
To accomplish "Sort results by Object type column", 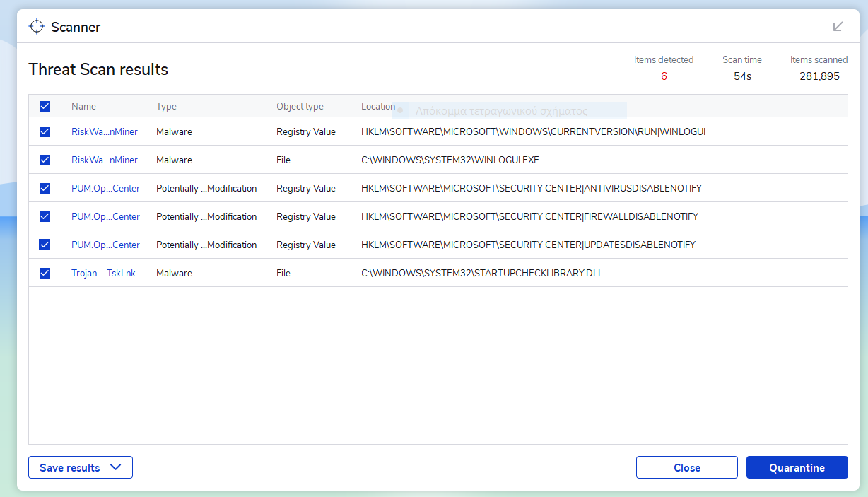I will coord(300,106).
